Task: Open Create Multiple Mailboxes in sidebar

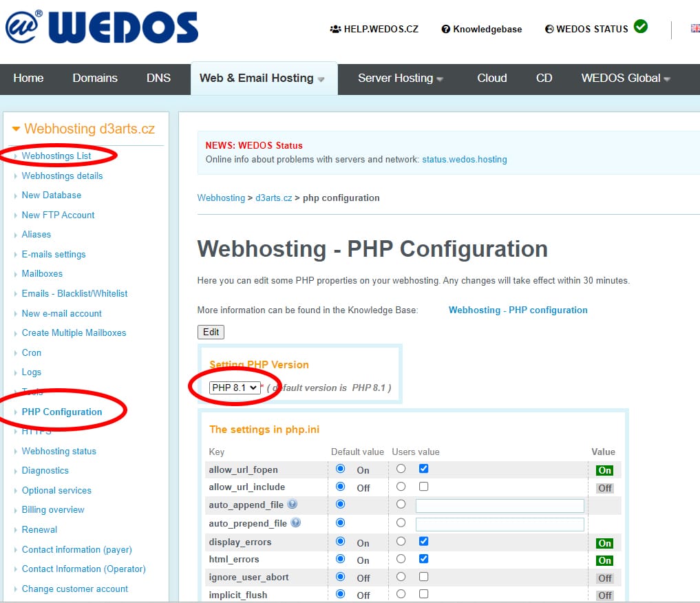Action: coord(74,333)
